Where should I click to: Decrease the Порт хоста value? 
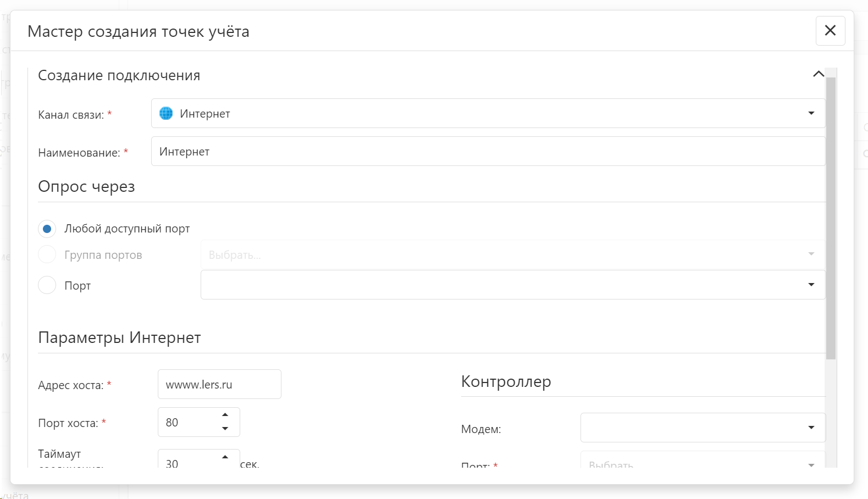pos(225,429)
